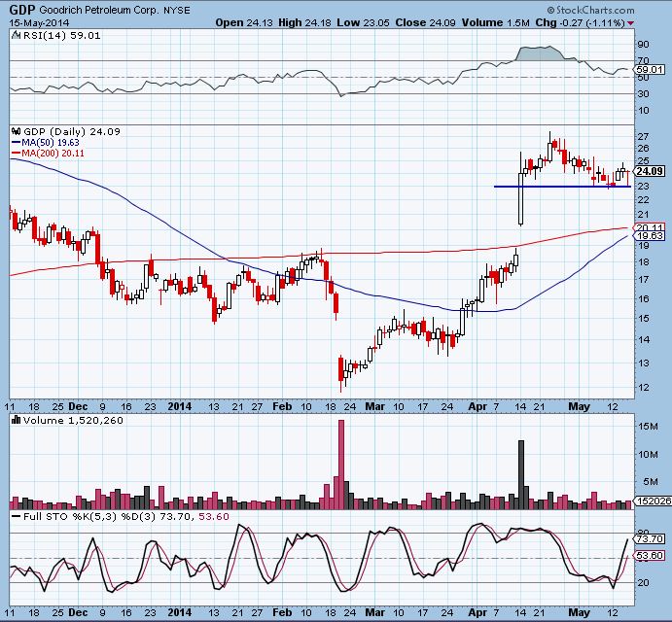
Task: Click the 2014 label on price chart date axis
Action: tap(179, 406)
